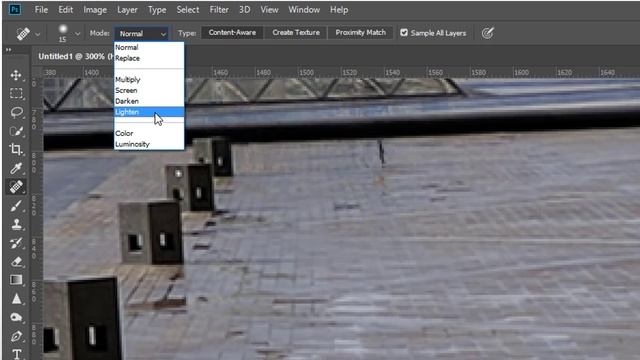
Task: Select the Crop tool
Action: (x=16, y=149)
